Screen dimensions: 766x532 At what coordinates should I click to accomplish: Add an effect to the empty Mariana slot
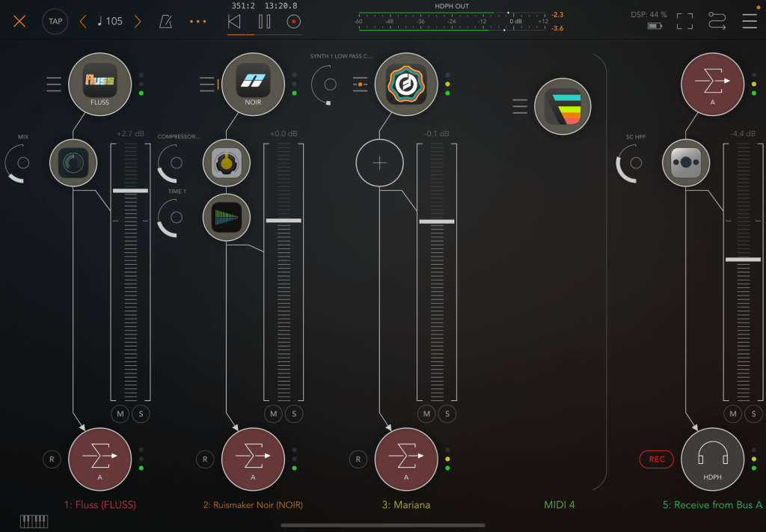point(379,162)
